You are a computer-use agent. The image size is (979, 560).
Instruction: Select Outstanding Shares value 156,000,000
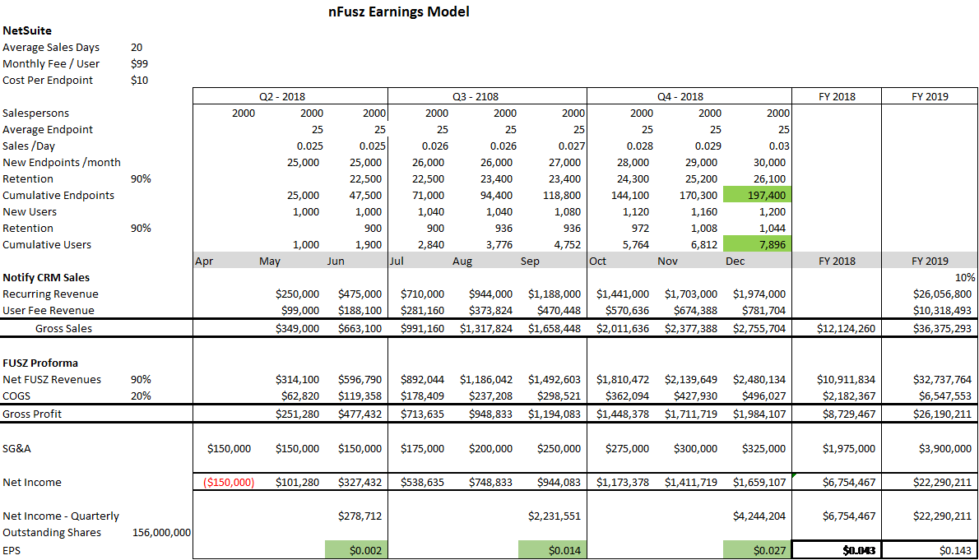(161, 533)
